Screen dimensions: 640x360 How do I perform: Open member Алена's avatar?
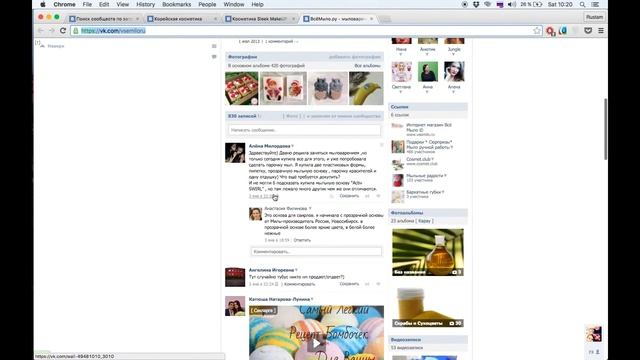454,72
